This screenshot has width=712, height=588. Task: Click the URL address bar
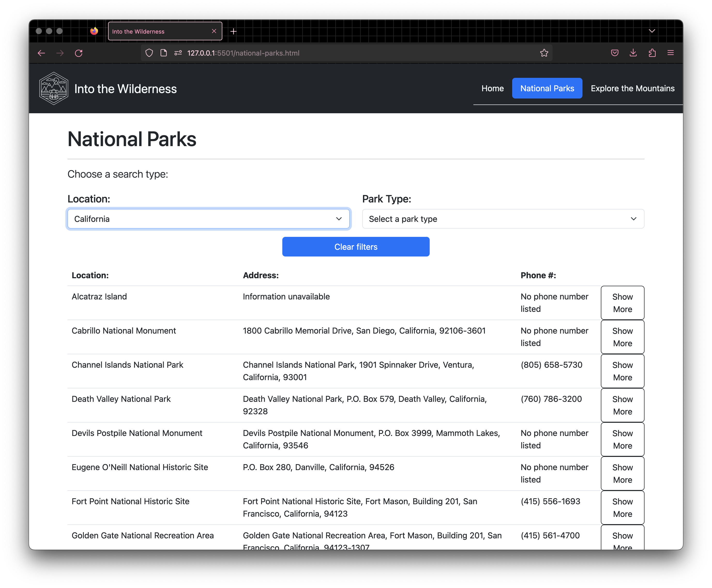[x=339, y=53]
